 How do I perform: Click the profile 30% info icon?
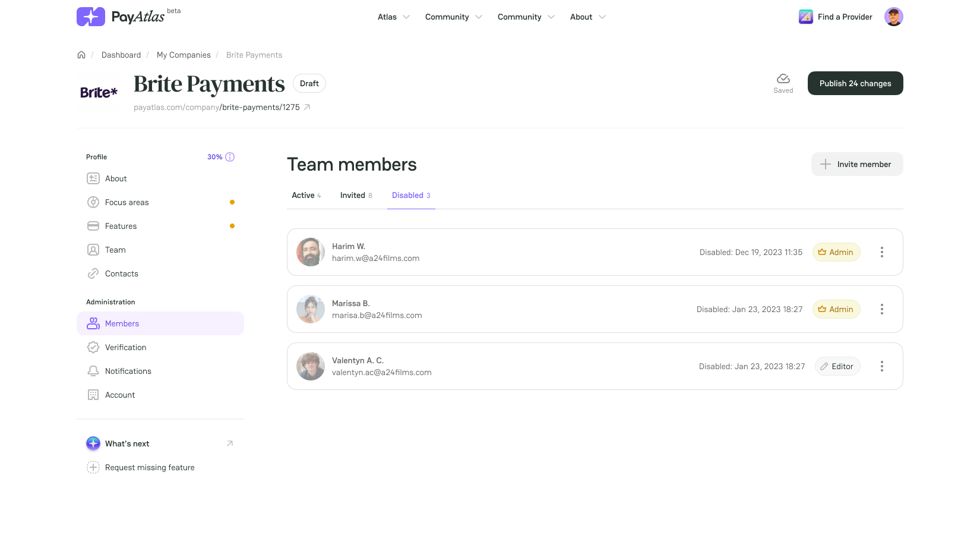(x=230, y=157)
